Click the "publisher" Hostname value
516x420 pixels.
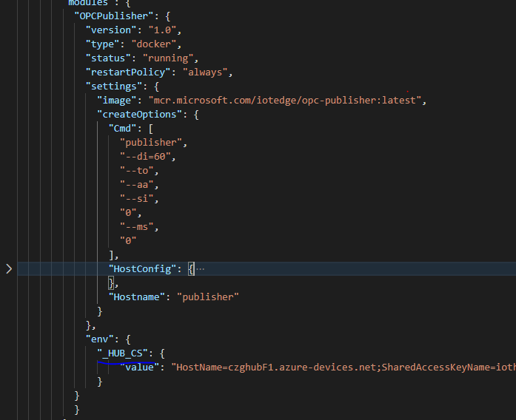click(208, 297)
